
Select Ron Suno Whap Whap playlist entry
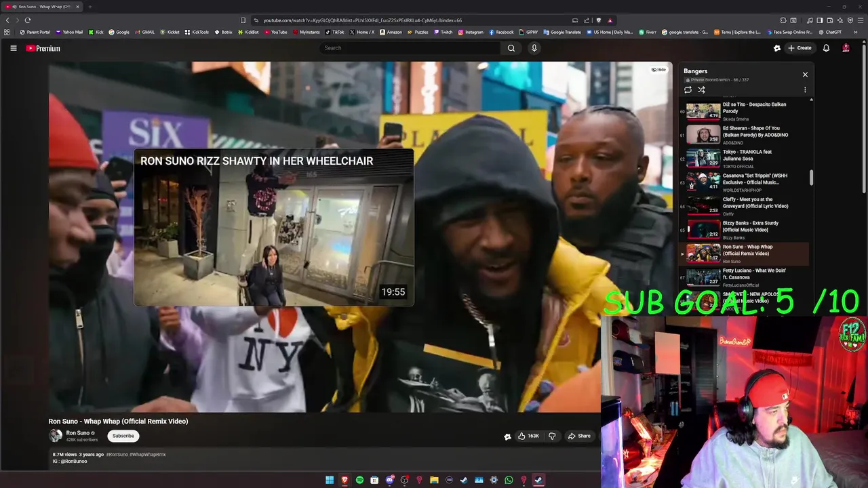point(745,253)
